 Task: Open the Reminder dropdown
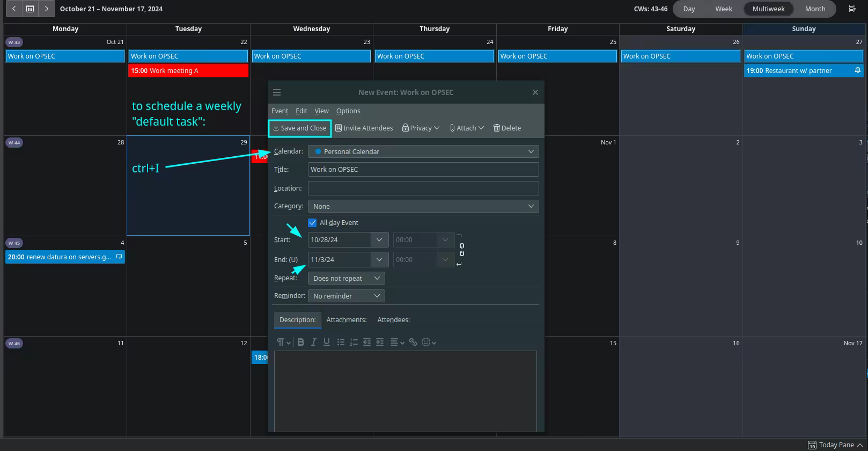coord(346,296)
